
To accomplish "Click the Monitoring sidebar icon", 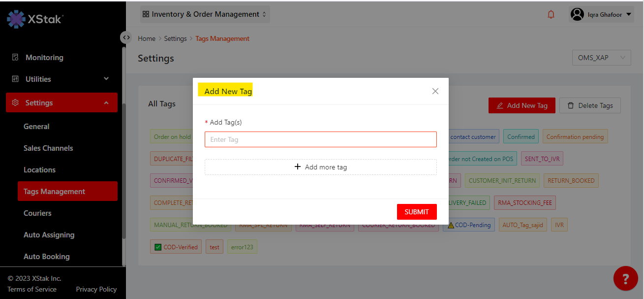I will 15,58.
